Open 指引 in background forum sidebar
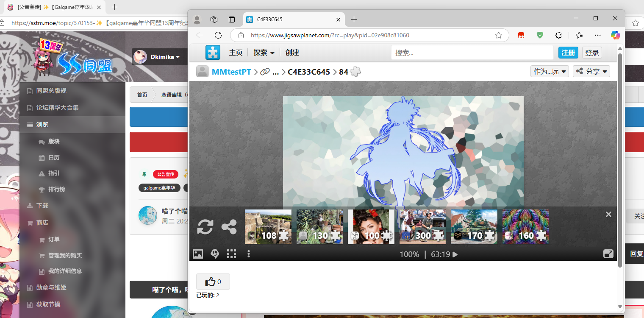 click(x=54, y=173)
